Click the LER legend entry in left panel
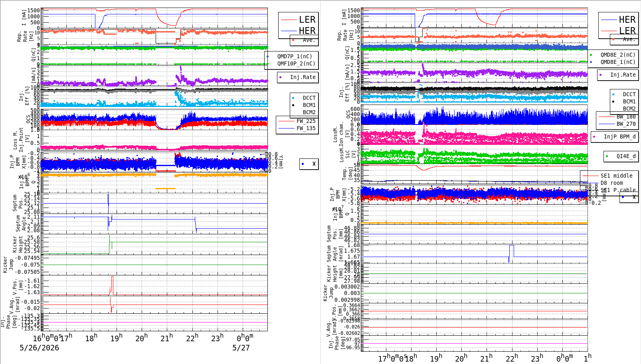The width and height of the screenshot is (641, 364). click(298, 20)
